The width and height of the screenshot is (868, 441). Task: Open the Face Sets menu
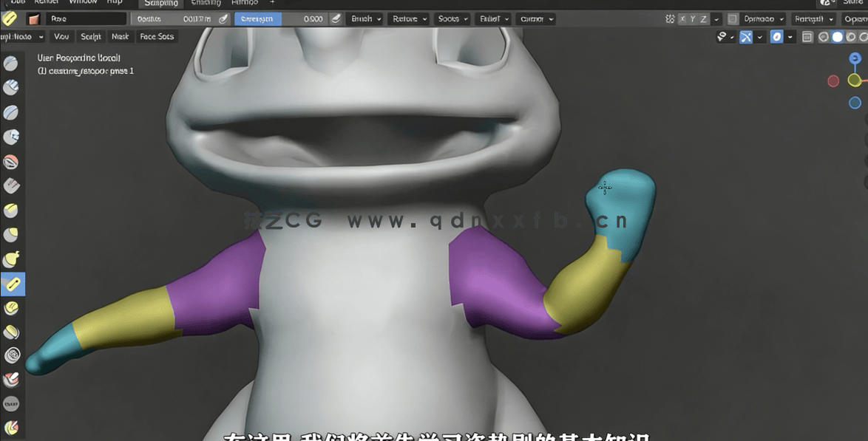point(157,36)
